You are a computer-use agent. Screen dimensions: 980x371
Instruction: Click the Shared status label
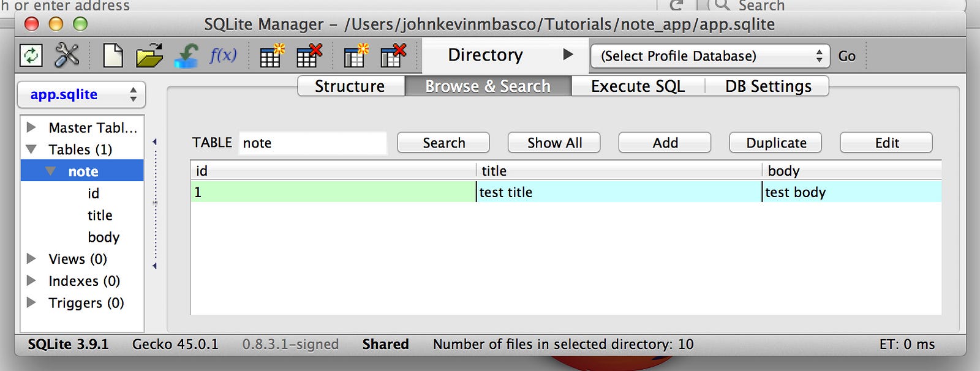(385, 344)
